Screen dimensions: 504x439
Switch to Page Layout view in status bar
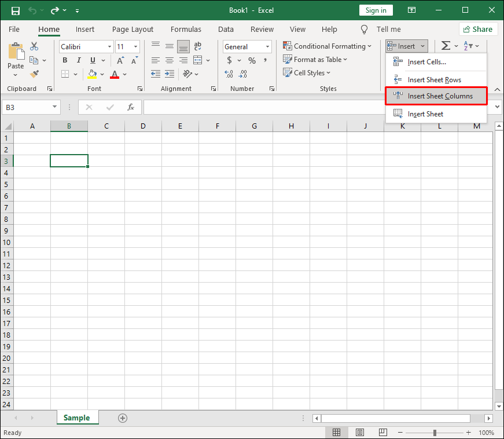[360, 433]
